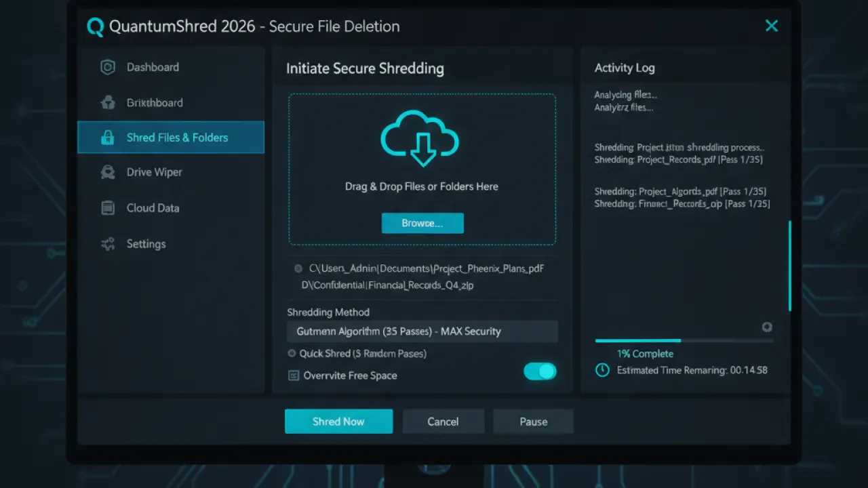Click the Financl_Records log entry
Image resolution: width=868 pixels, height=488 pixels.
[682, 203]
